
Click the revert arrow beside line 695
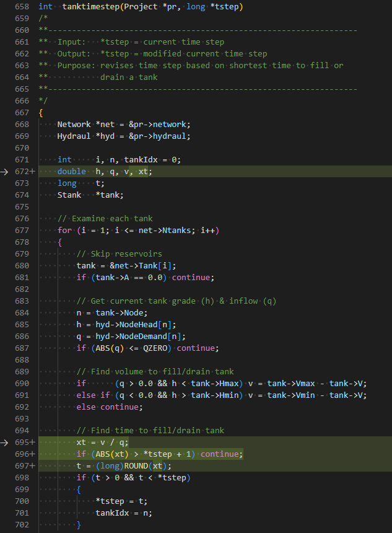click(4, 443)
